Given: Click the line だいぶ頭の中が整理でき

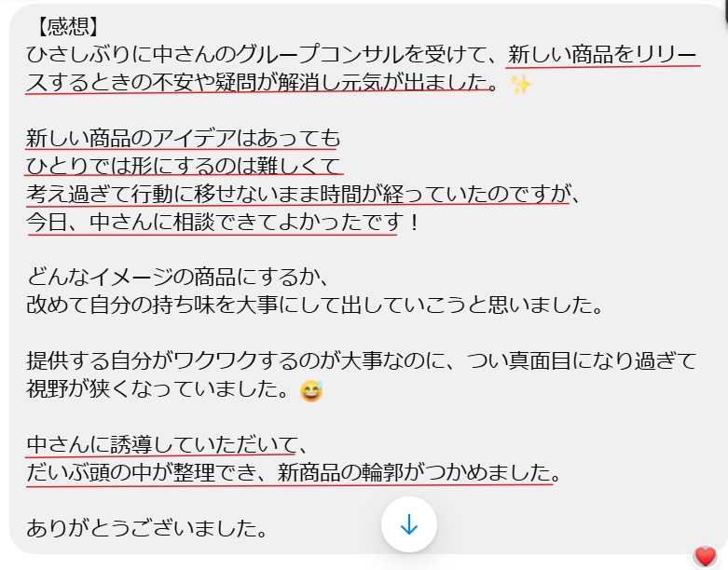Looking at the screenshot, I should click(294, 472).
